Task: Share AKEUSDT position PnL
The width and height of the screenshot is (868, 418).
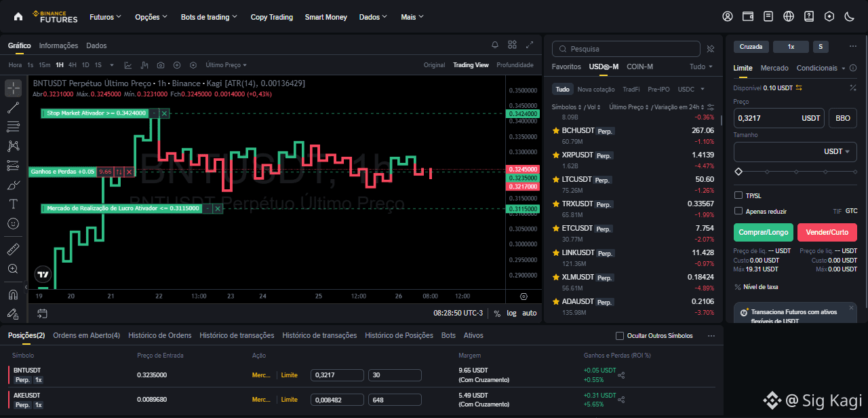Action: 621,399
